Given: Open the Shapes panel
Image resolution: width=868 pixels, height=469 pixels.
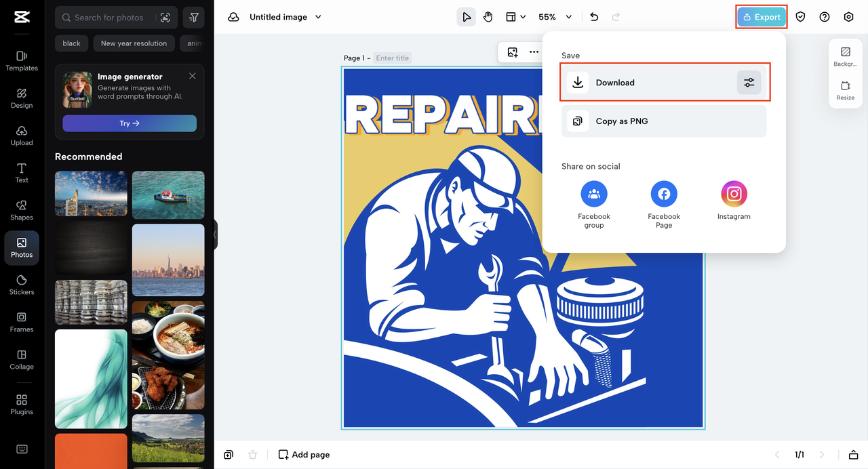Looking at the screenshot, I should [x=22, y=210].
